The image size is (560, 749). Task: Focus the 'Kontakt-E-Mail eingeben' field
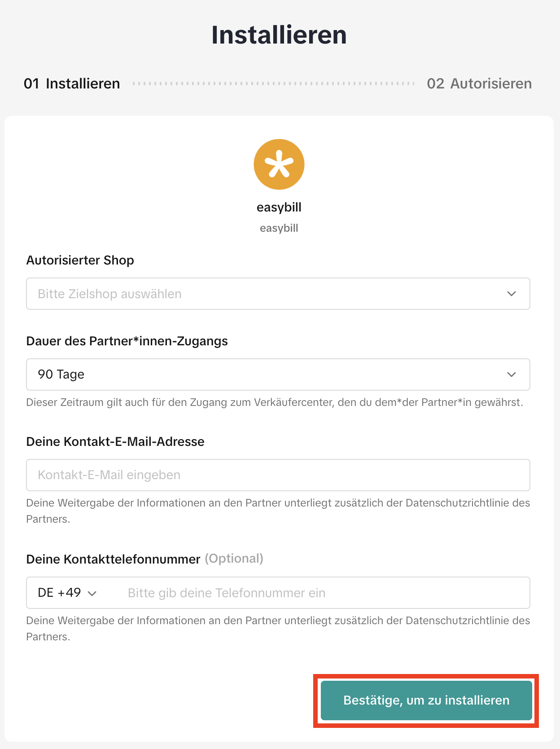click(278, 475)
